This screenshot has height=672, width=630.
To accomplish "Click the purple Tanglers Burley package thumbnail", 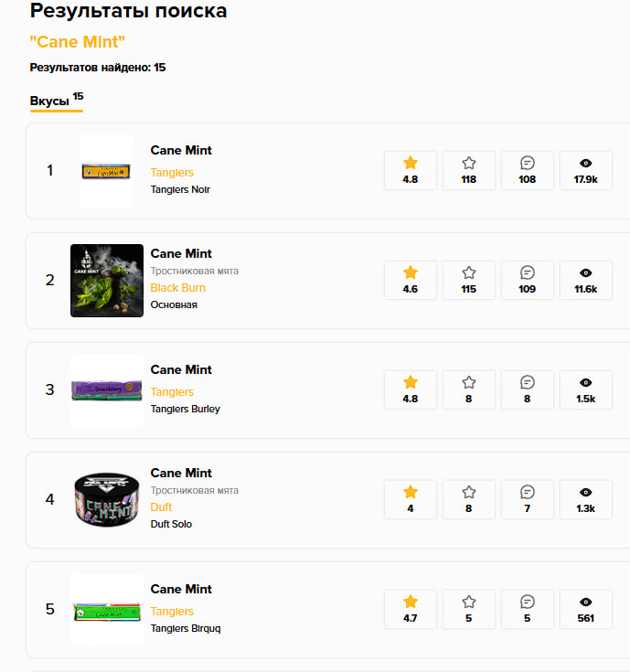I will (107, 390).
